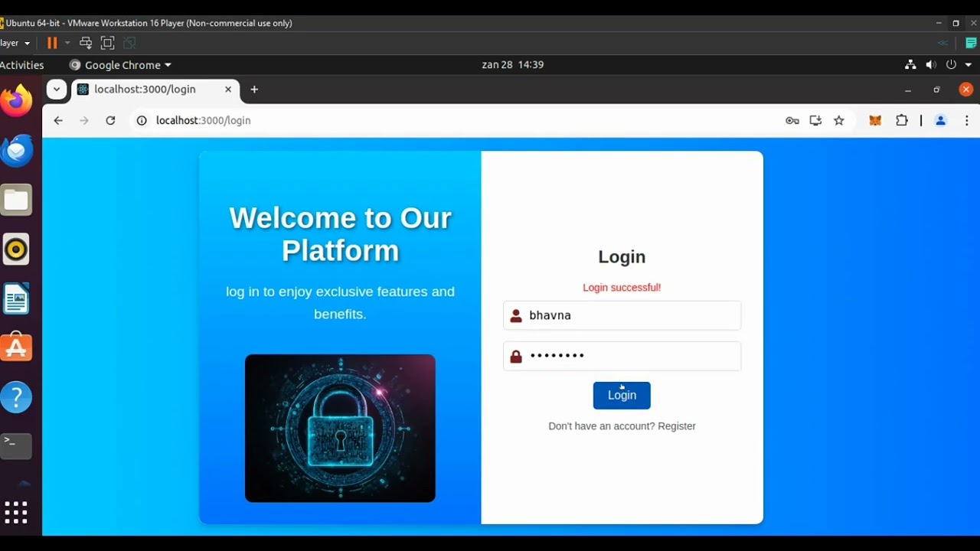
Task: Open the network status indicator
Action: pos(910,65)
